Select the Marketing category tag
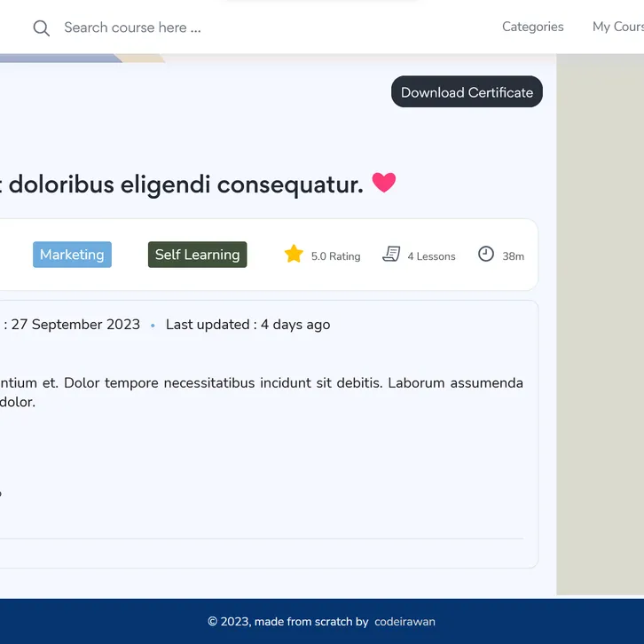The width and height of the screenshot is (644, 644). [x=72, y=255]
